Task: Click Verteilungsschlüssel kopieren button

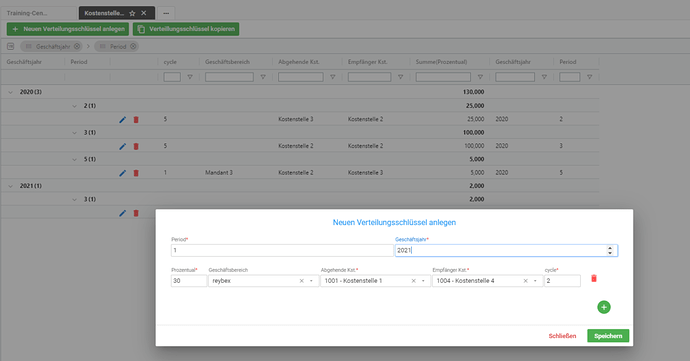Action: (186, 29)
